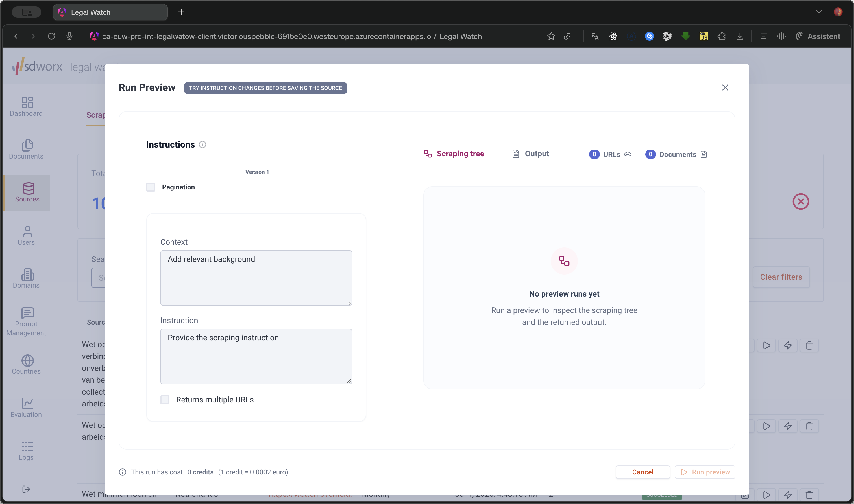Image resolution: width=854 pixels, height=504 pixels.
Task: Click the blue swirl extension icon
Action: pyautogui.click(x=649, y=36)
